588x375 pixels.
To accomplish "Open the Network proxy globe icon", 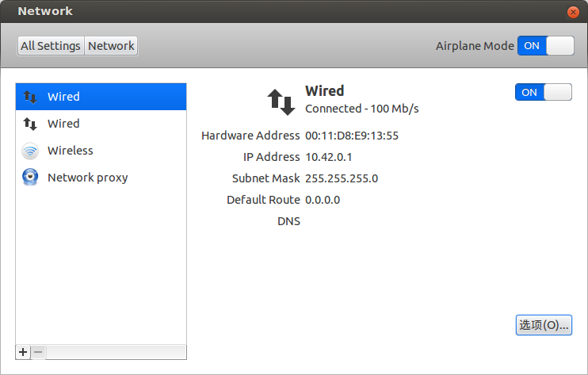I will pyautogui.click(x=30, y=178).
